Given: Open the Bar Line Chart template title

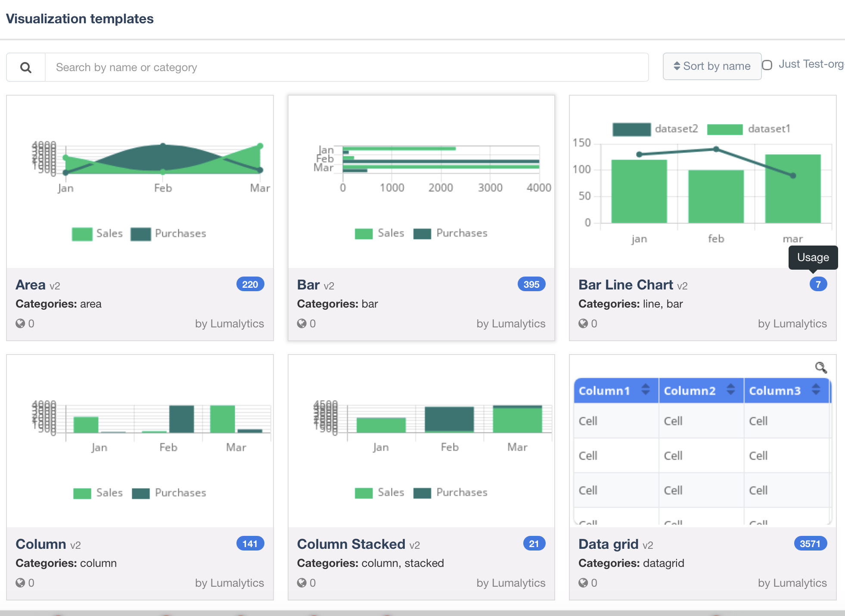Looking at the screenshot, I should coord(625,285).
